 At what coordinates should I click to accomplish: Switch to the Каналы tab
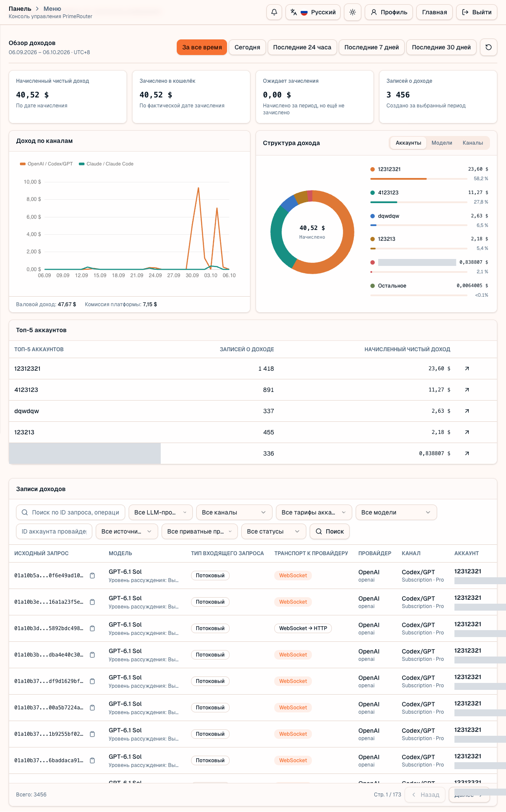[x=473, y=143]
